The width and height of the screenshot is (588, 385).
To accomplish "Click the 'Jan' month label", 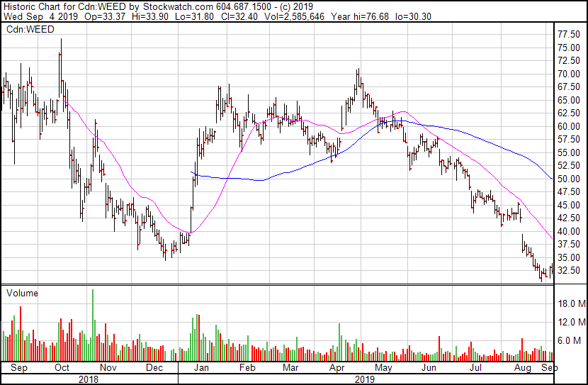I will (201, 367).
